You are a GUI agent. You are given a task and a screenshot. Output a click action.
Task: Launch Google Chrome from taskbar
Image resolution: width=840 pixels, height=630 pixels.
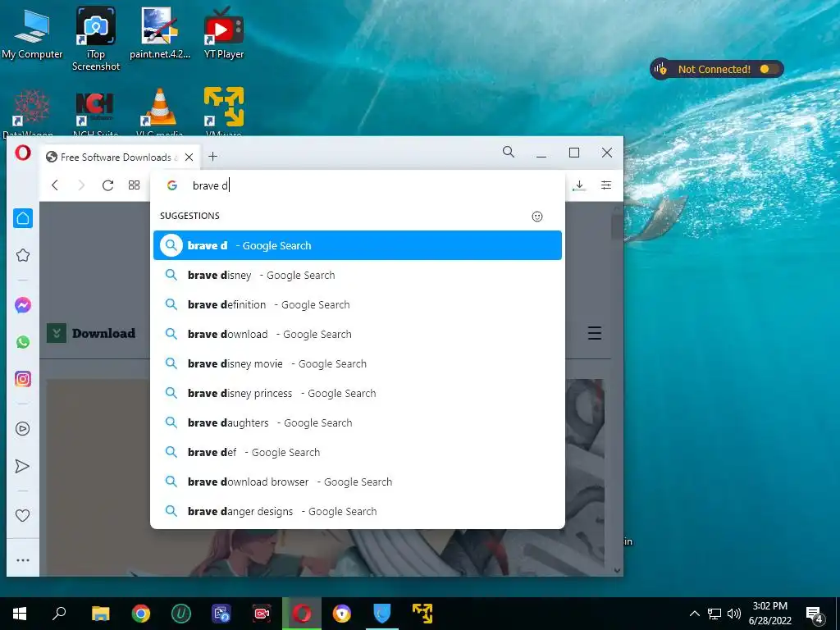coord(141,614)
